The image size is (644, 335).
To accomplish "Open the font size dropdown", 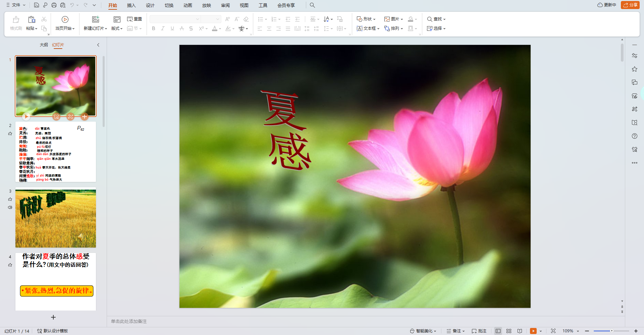I will pyautogui.click(x=218, y=19).
